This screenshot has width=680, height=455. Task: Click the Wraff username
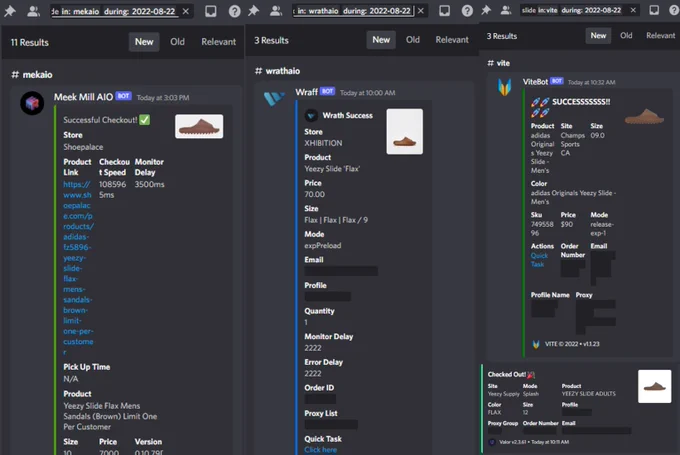coord(306,92)
